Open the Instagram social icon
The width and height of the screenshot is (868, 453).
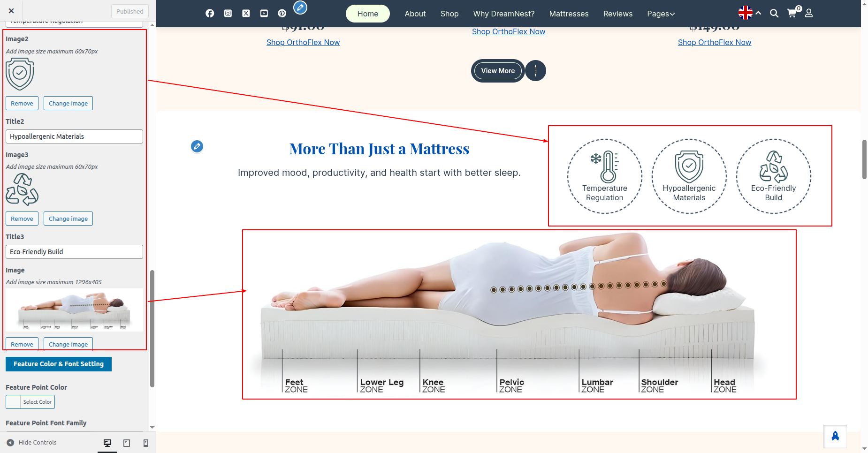point(228,14)
